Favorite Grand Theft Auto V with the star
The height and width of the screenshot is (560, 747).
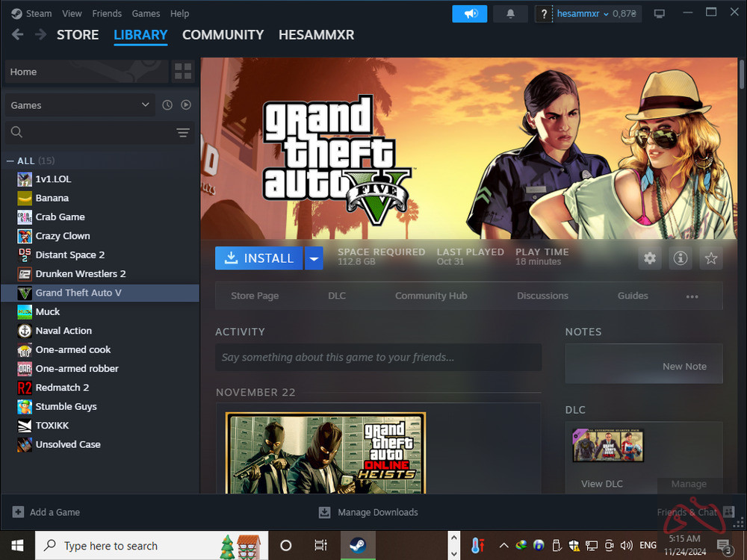[x=710, y=258]
